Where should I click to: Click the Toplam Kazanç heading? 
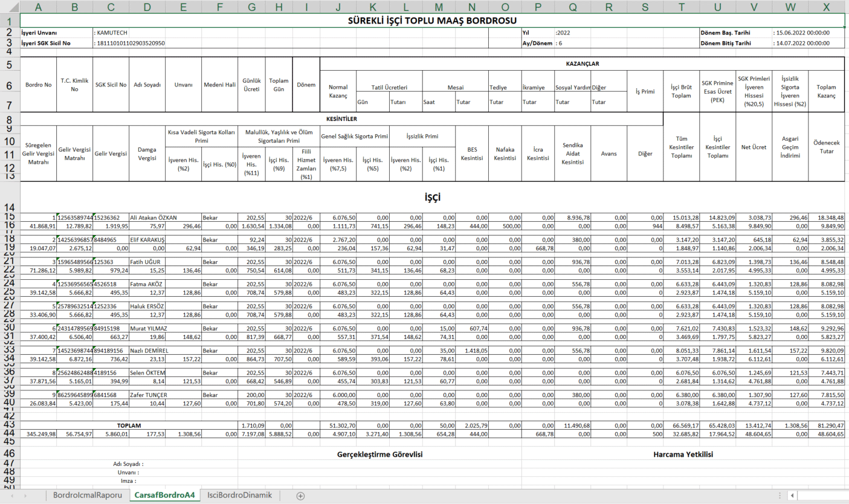point(826,92)
